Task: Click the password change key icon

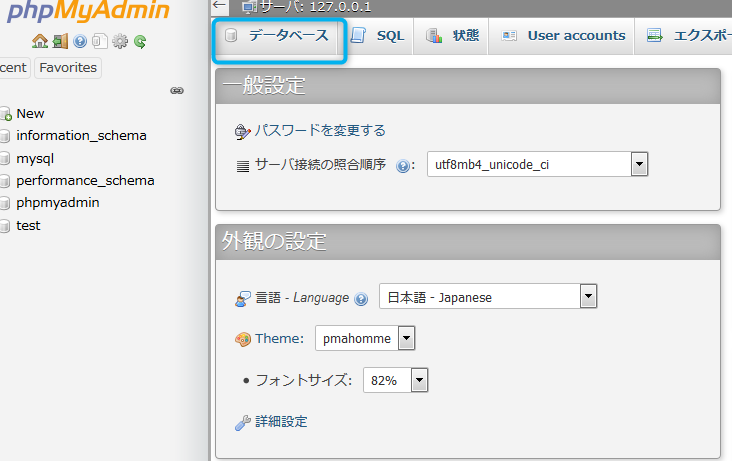Action: (242, 132)
